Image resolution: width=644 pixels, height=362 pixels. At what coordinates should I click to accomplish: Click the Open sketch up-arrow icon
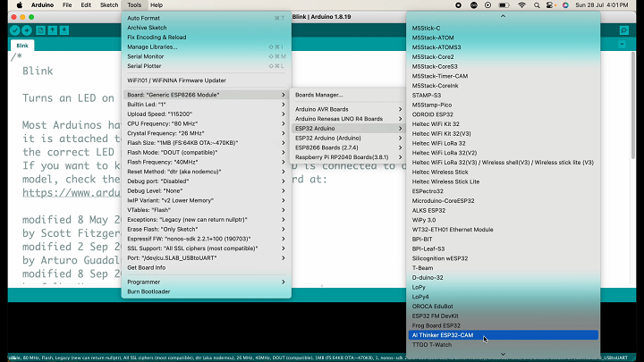tap(52, 30)
